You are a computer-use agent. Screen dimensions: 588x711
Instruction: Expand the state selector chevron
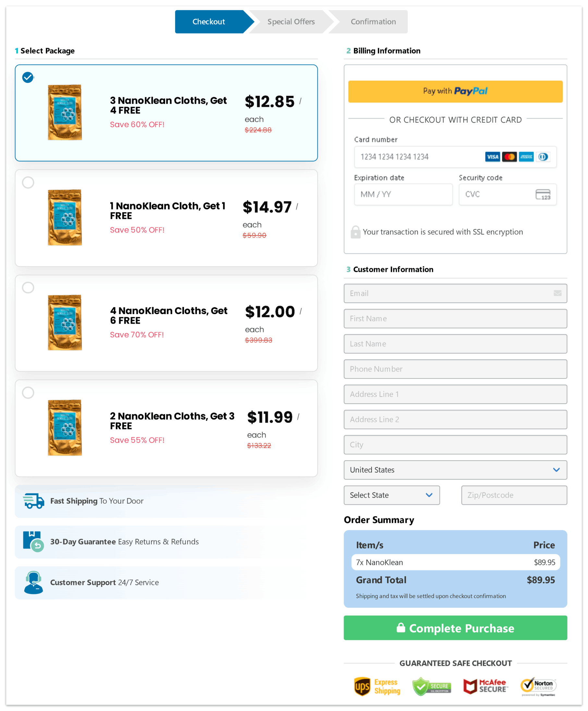[x=430, y=495]
